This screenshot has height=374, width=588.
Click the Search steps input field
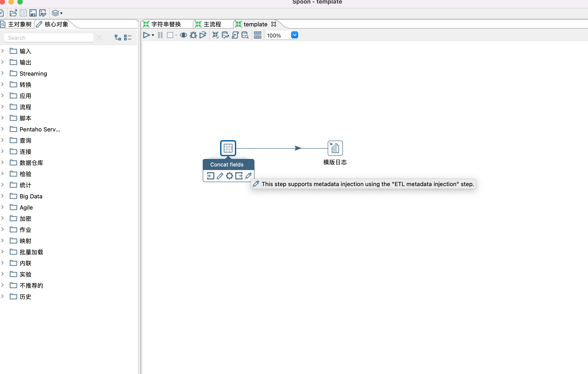(49, 38)
